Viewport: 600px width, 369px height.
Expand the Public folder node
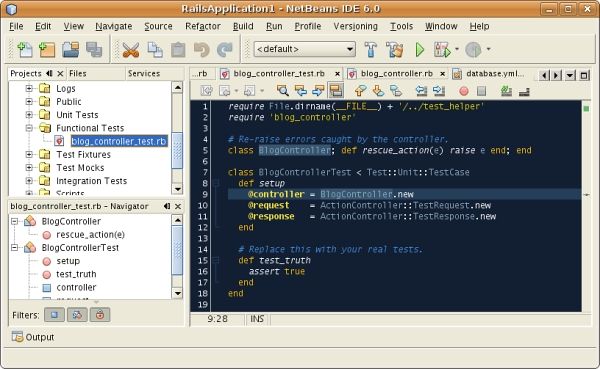coord(29,101)
